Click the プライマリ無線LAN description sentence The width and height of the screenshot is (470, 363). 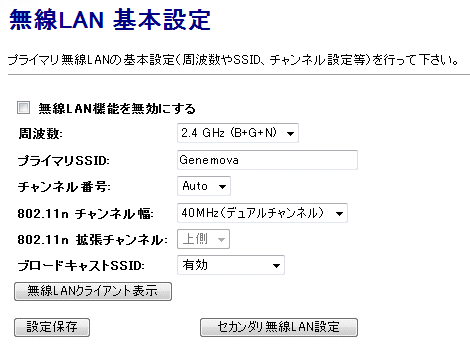(x=233, y=60)
